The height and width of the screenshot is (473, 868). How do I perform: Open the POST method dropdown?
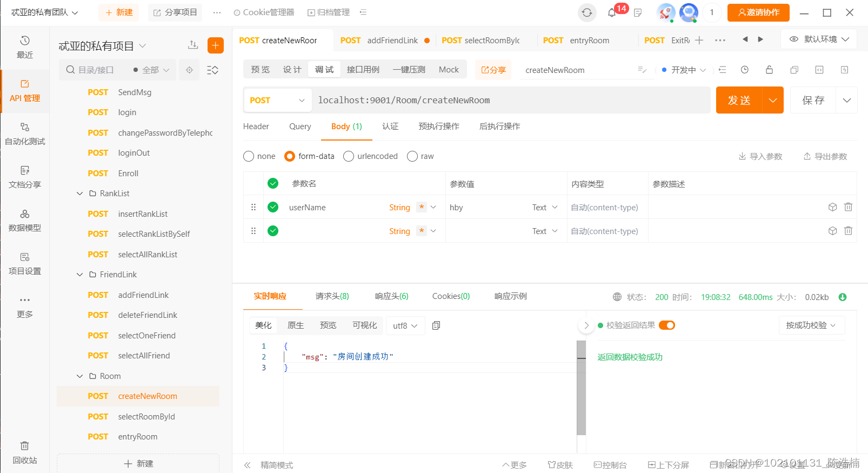click(277, 100)
